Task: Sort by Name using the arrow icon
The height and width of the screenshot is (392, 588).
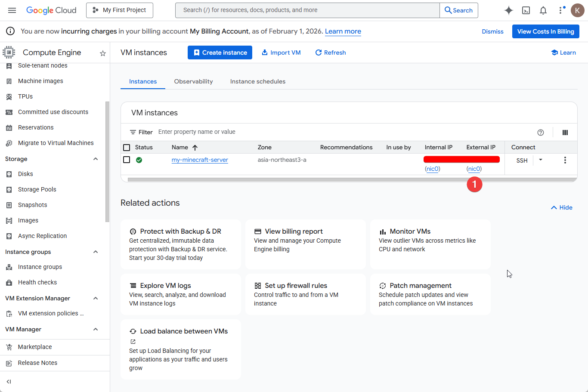Action: [195, 148]
